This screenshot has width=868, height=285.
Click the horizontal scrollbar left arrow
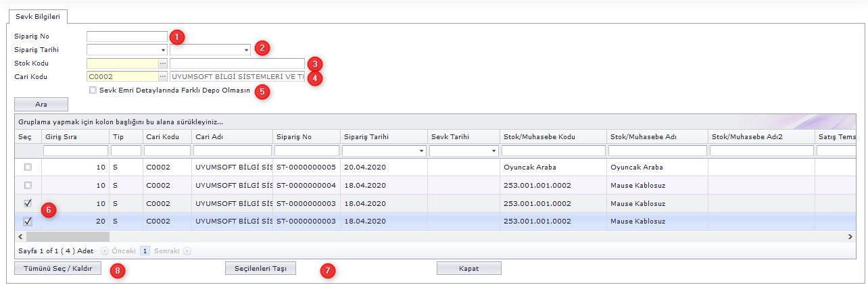pyautogui.click(x=20, y=237)
